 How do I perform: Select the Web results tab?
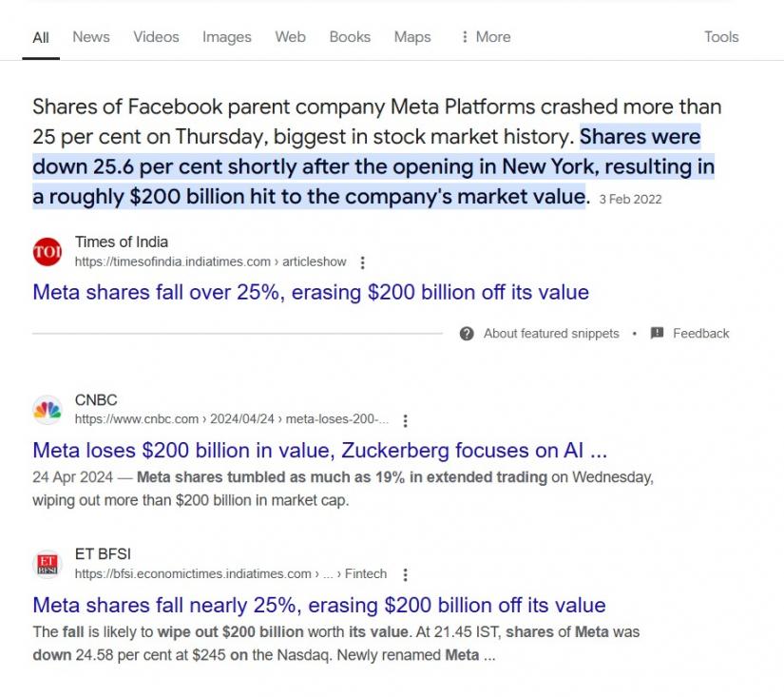291,37
